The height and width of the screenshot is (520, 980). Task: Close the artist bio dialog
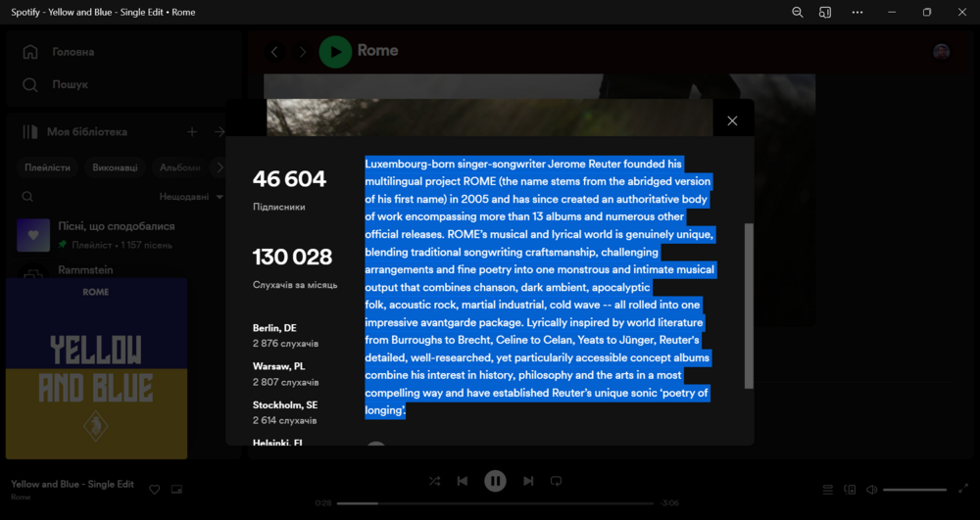point(732,121)
